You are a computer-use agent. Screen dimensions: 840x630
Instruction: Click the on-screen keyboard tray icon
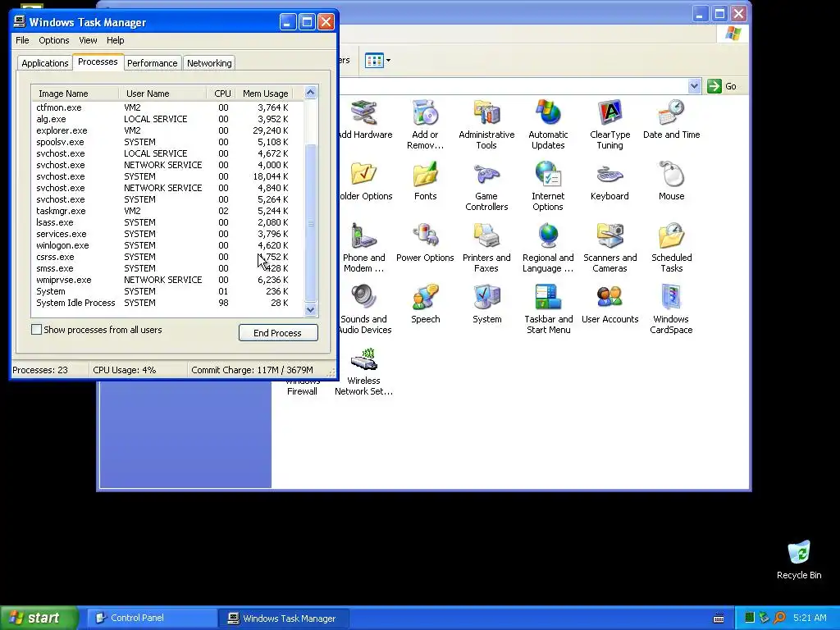tap(719, 619)
